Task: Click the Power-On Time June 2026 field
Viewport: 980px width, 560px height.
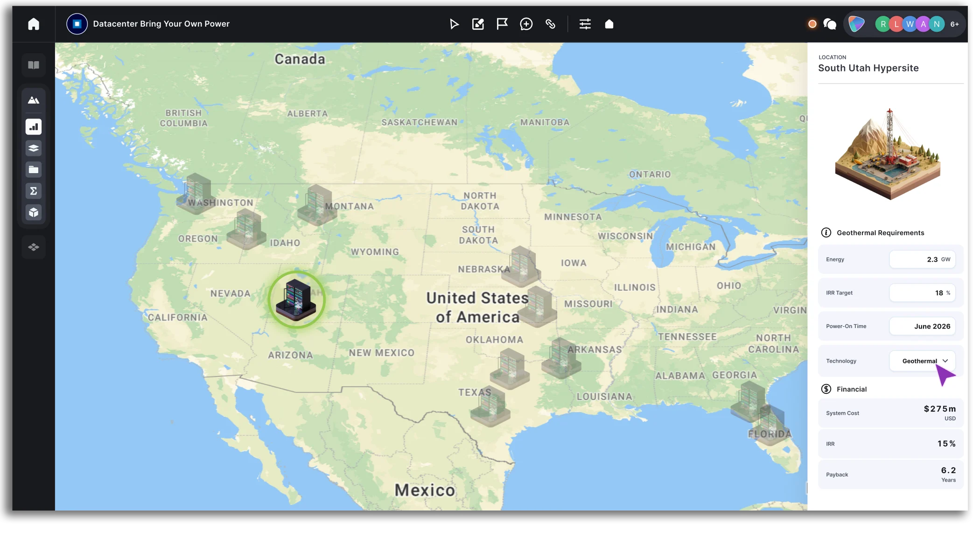Action: click(922, 326)
